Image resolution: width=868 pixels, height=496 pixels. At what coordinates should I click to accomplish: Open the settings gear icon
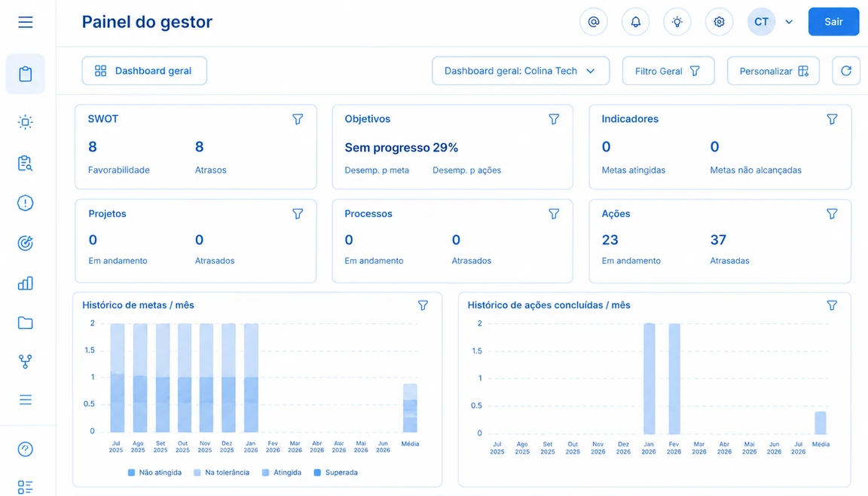coord(719,22)
